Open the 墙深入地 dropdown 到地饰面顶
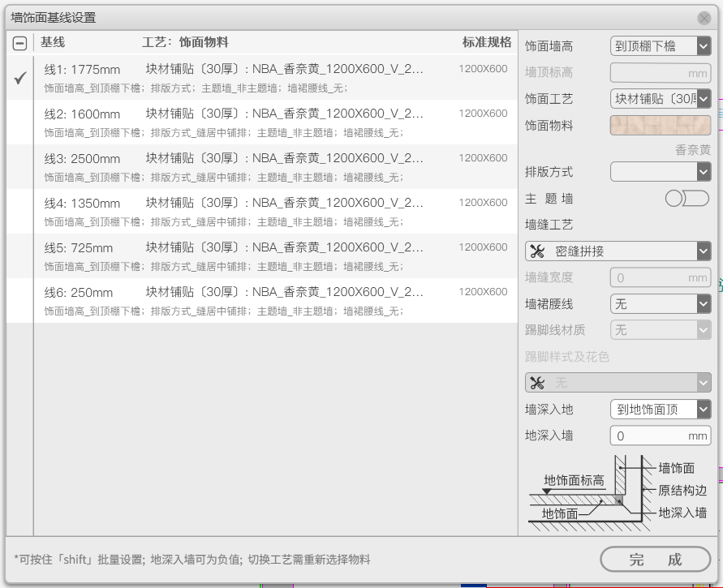The image size is (723, 588). tap(661, 410)
